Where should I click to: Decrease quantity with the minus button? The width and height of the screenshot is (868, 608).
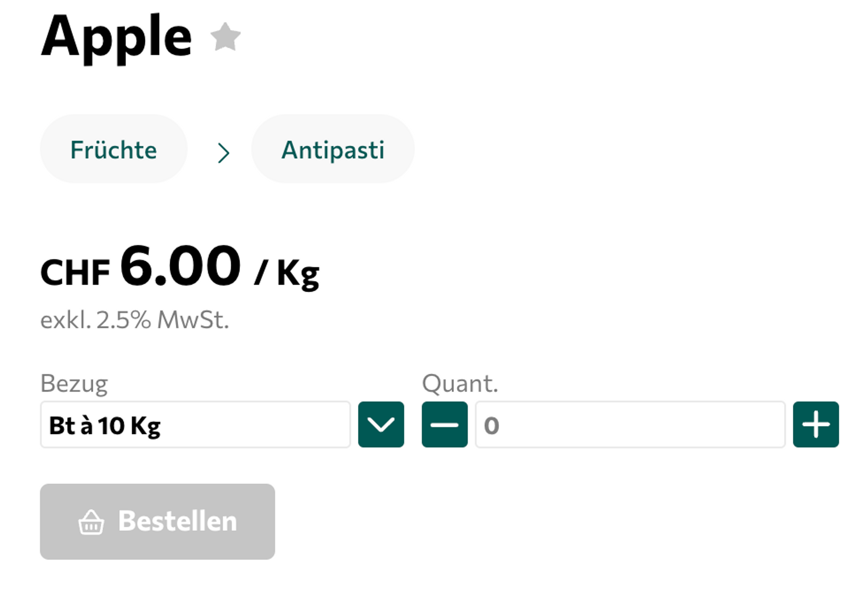point(444,424)
